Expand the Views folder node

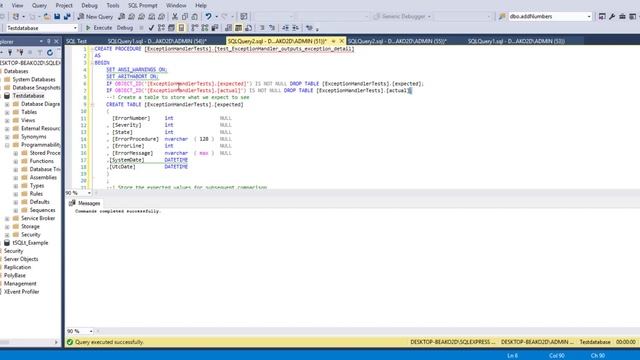(7, 120)
